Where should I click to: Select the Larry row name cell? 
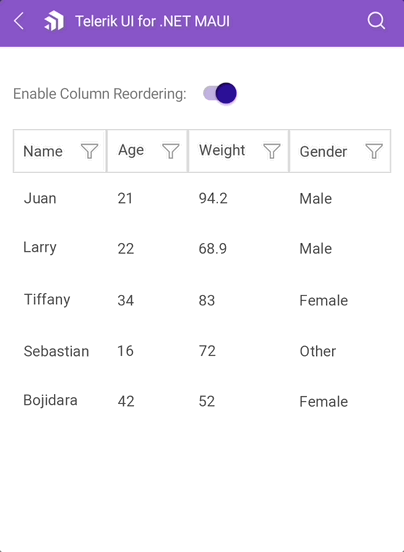tap(40, 248)
